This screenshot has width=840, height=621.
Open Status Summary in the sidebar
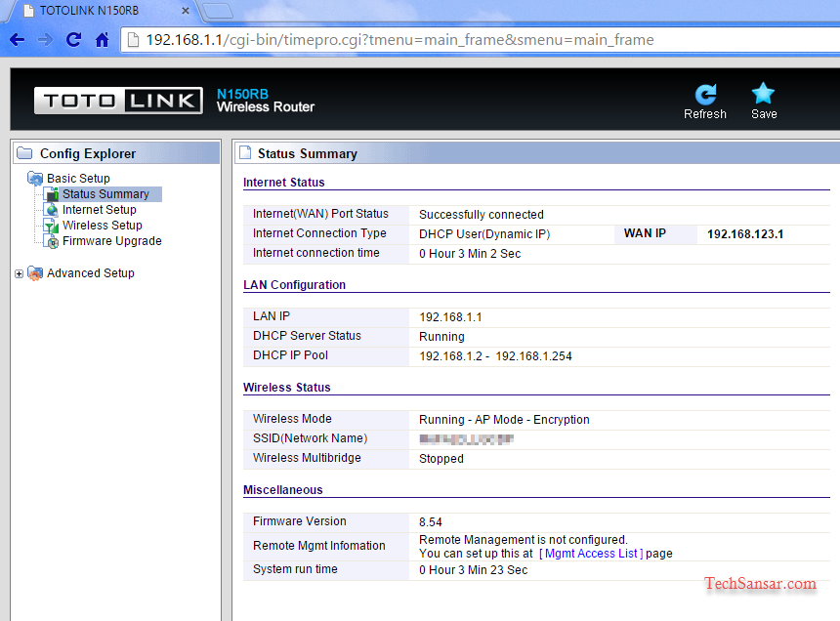click(105, 194)
